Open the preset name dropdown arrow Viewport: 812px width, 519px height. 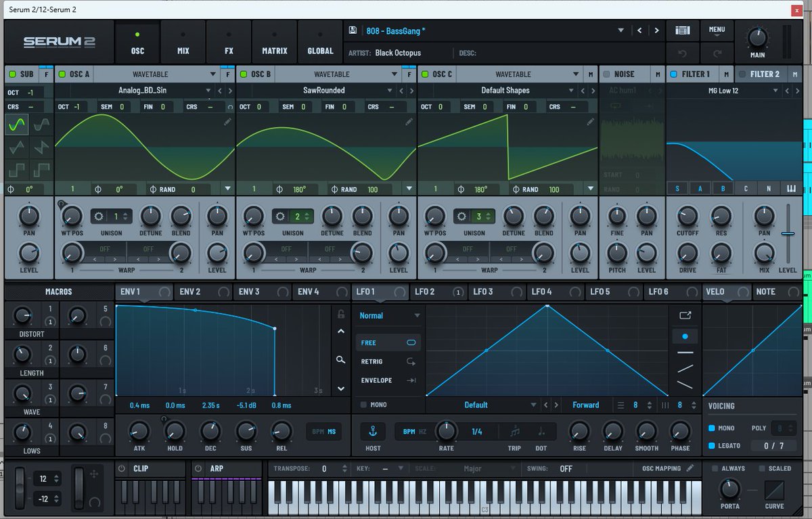pyautogui.click(x=621, y=30)
